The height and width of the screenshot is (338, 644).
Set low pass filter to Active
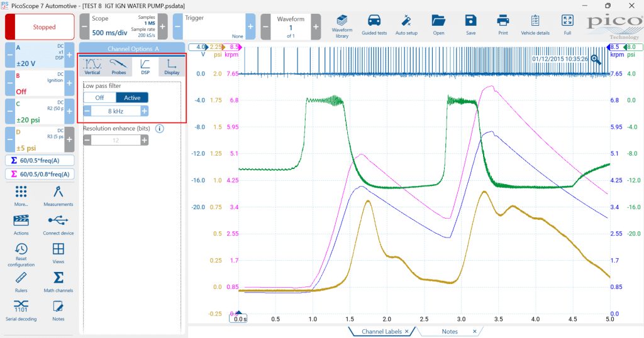point(132,97)
